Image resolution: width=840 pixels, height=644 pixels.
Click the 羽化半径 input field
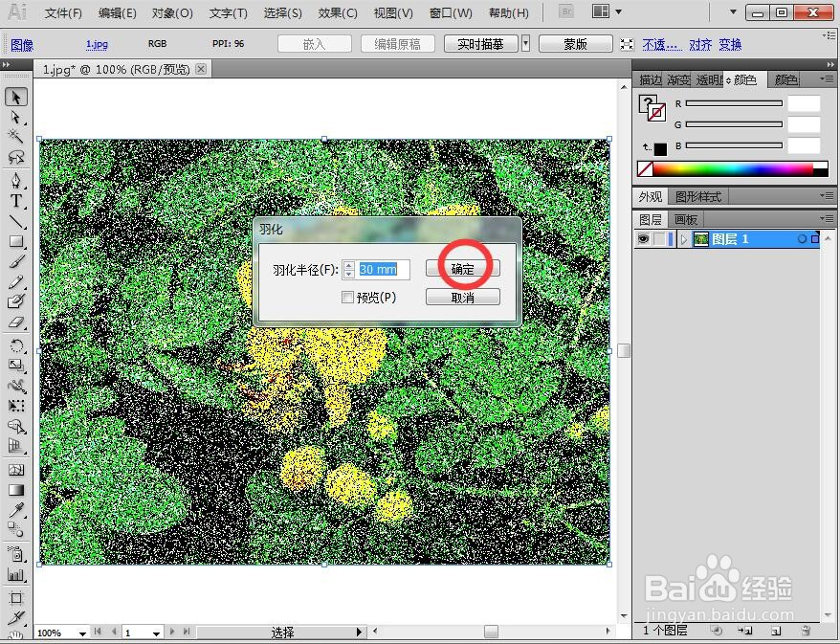pos(384,269)
